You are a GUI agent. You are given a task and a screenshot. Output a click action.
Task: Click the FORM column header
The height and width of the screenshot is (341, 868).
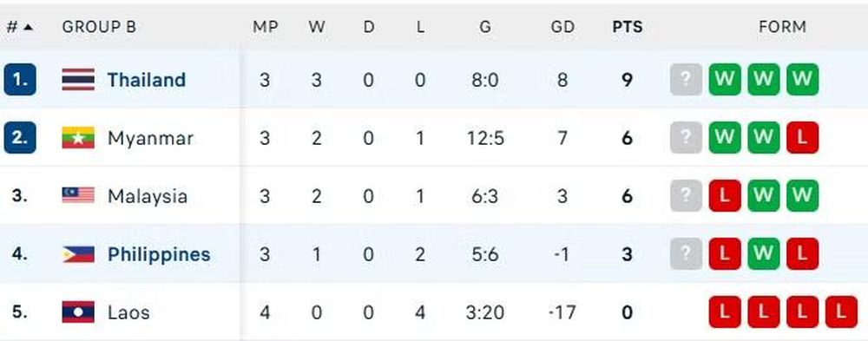782,27
